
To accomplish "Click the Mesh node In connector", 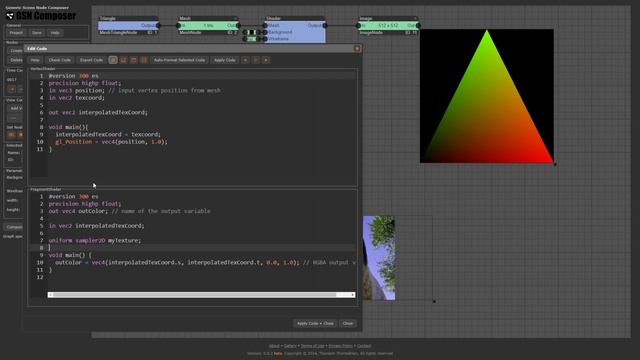I will pyautogui.click(x=178, y=25).
